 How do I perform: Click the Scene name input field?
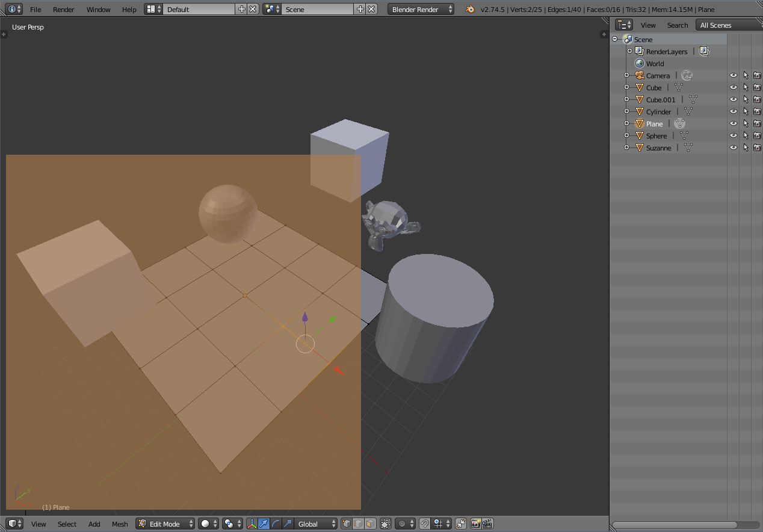[318, 9]
